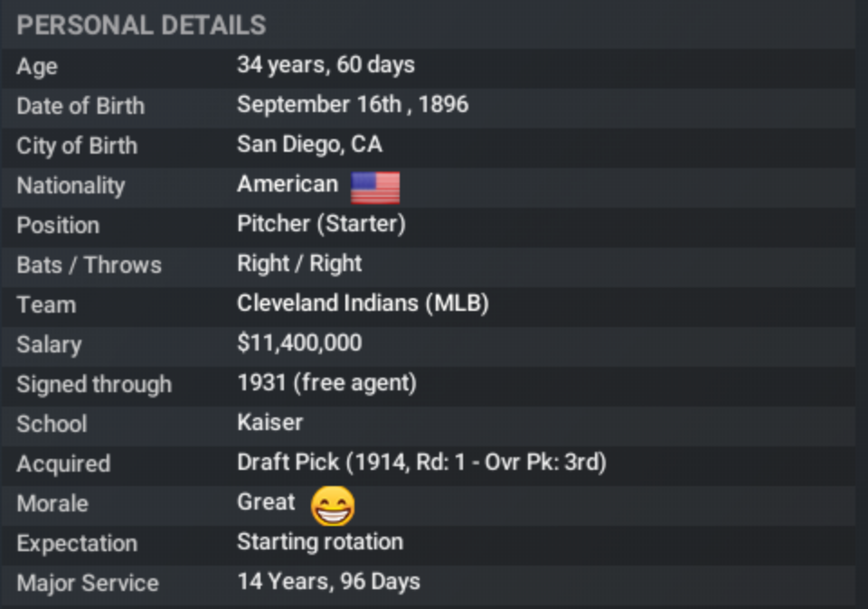Select the Kaiser school entry
Image resolution: width=868 pixels, height=609 pixels.
[269, 423]
